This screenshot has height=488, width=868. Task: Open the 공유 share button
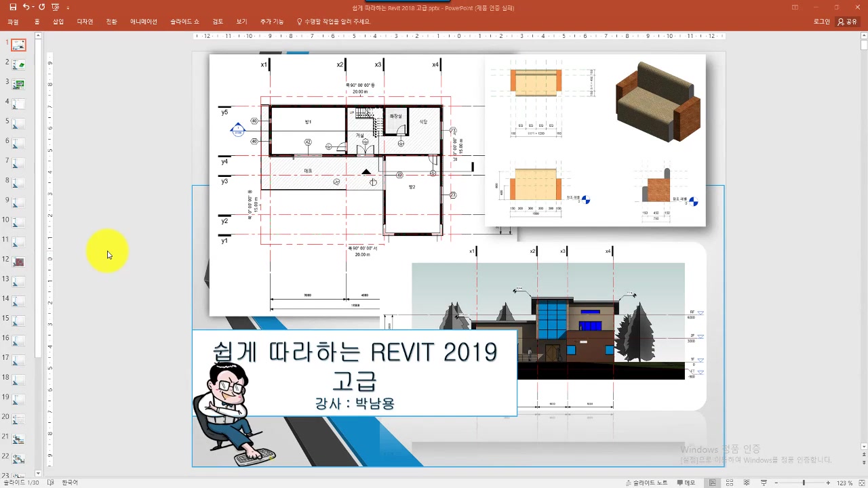click(x=846, y=21)
